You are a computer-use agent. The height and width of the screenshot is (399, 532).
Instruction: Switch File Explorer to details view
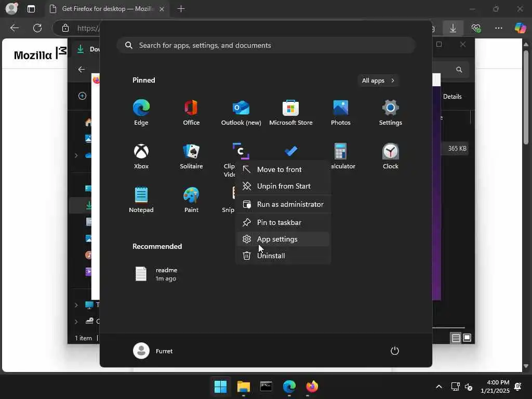(x=456, y=338)
